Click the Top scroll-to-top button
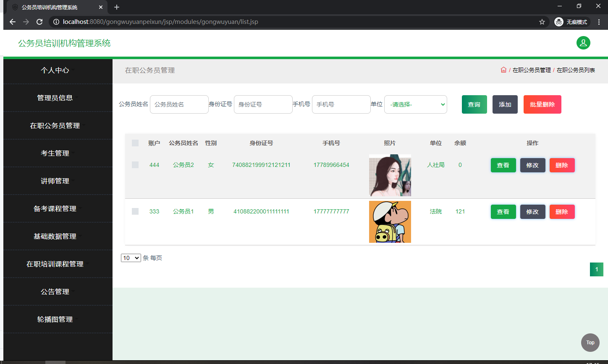The width and height of the screenshot is (608, 364). click(590, 343)
